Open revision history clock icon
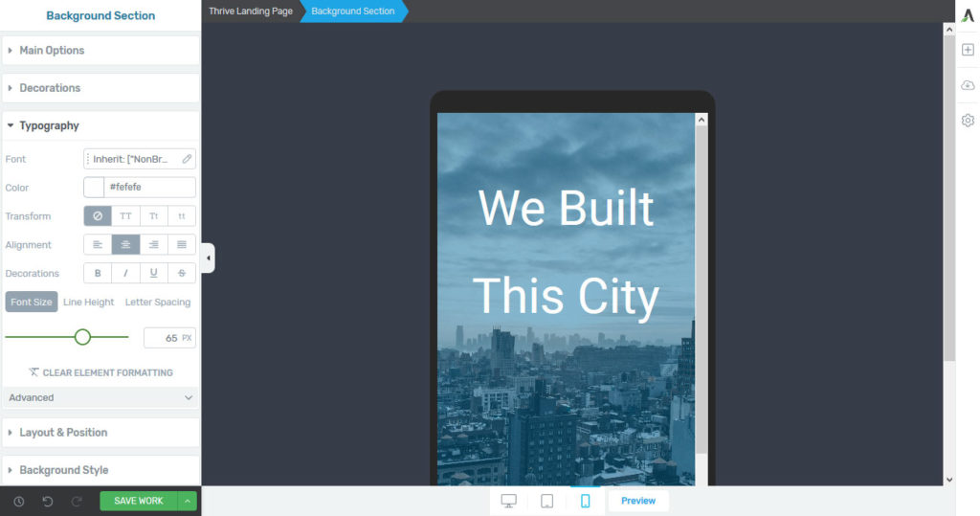Screen dimensions: 980x516 tap(19, 501)
